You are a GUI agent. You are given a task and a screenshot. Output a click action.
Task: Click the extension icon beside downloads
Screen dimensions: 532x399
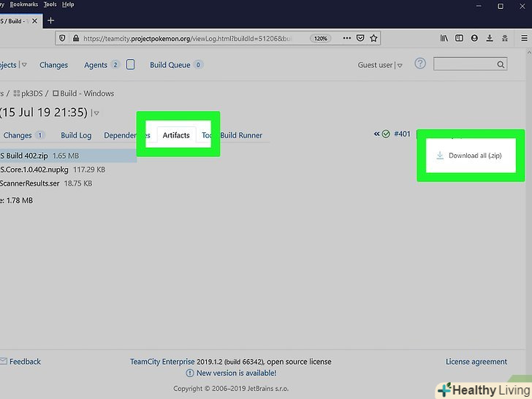pyautogui.click(x=505, y=38)
